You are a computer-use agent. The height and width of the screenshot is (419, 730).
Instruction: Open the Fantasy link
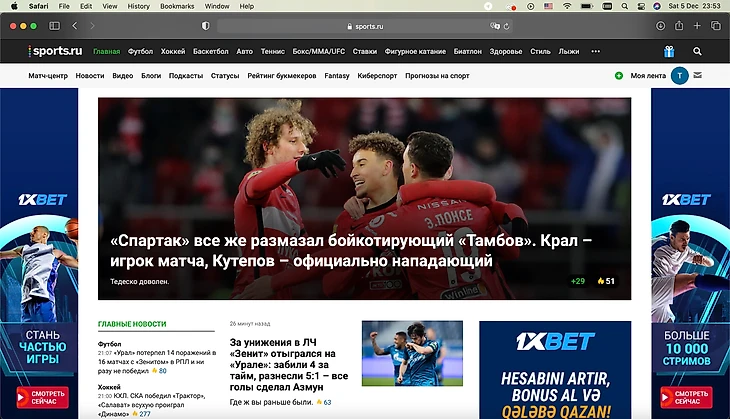[337, 75]
